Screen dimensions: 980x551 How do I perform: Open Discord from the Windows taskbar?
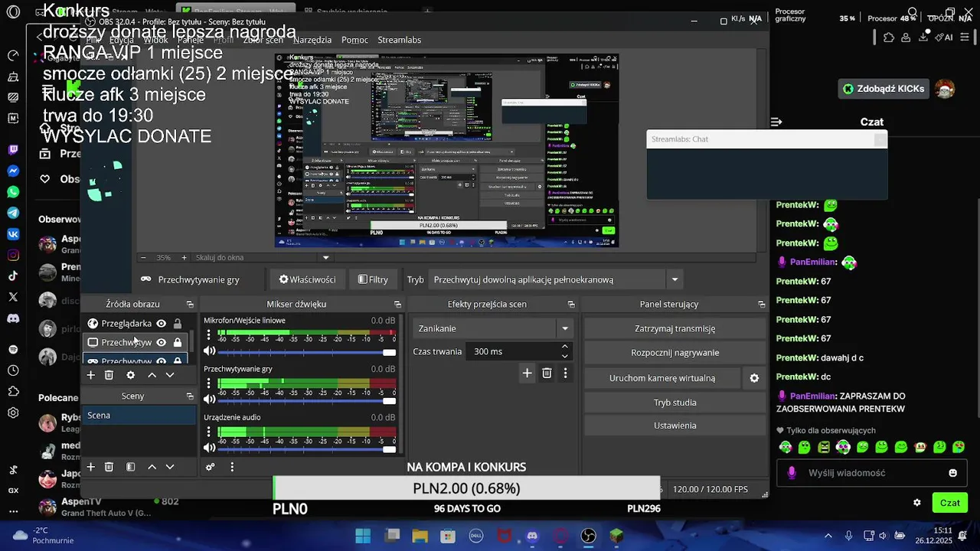click(x=532, y=536)
